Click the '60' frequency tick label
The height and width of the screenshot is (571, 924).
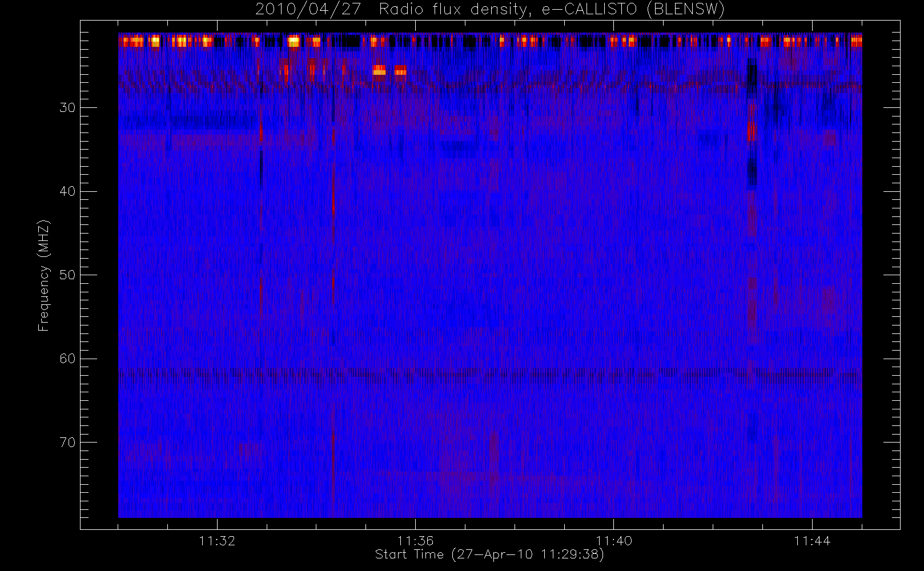67,359
